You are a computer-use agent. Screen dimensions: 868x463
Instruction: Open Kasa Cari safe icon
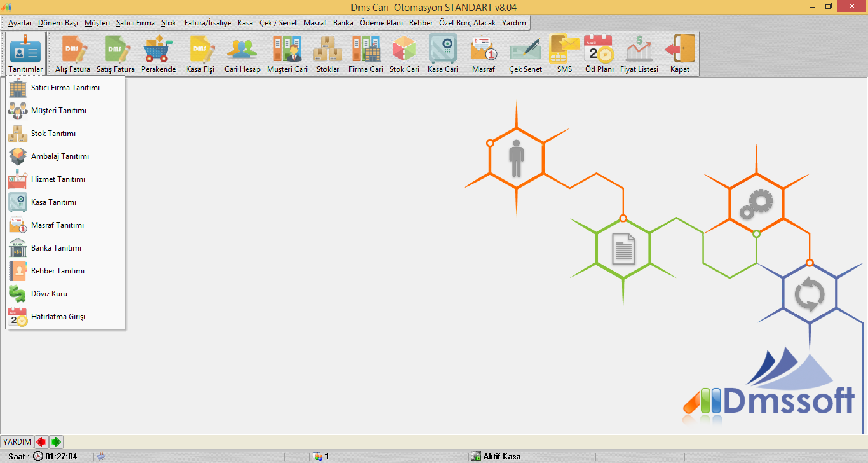click(x=443, y=54)
